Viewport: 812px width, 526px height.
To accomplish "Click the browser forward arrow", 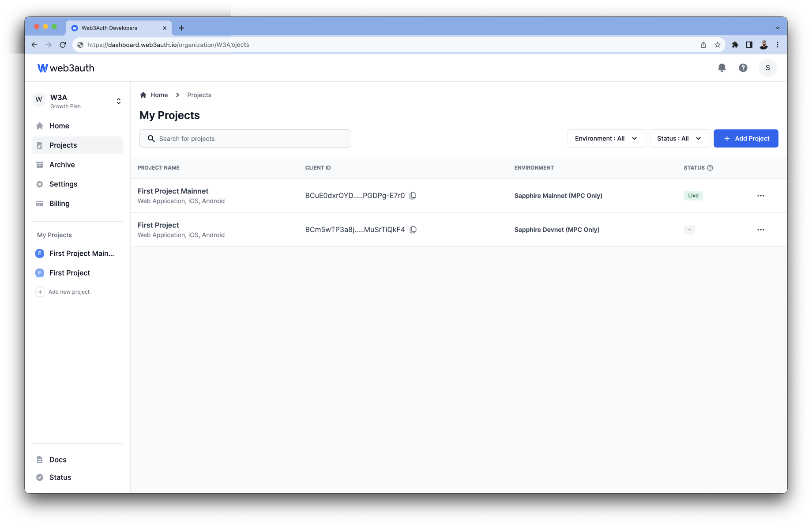I will (x=49, y=45).
